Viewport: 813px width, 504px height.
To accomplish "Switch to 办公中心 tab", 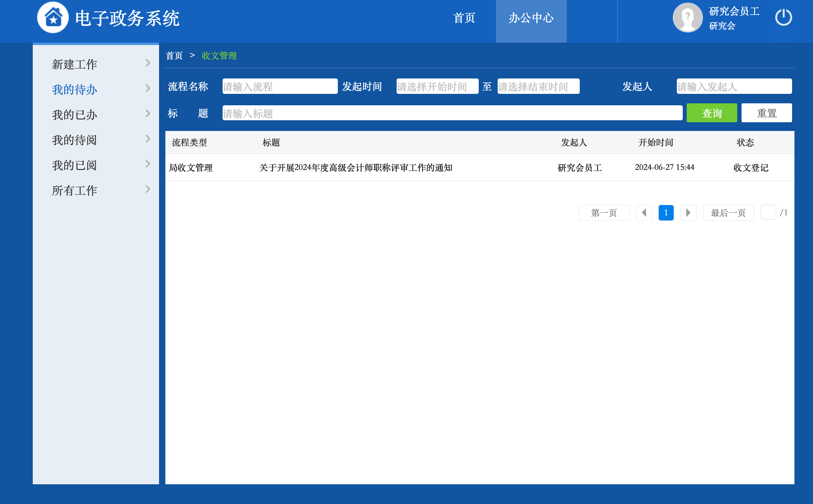I will coord(531,18).
